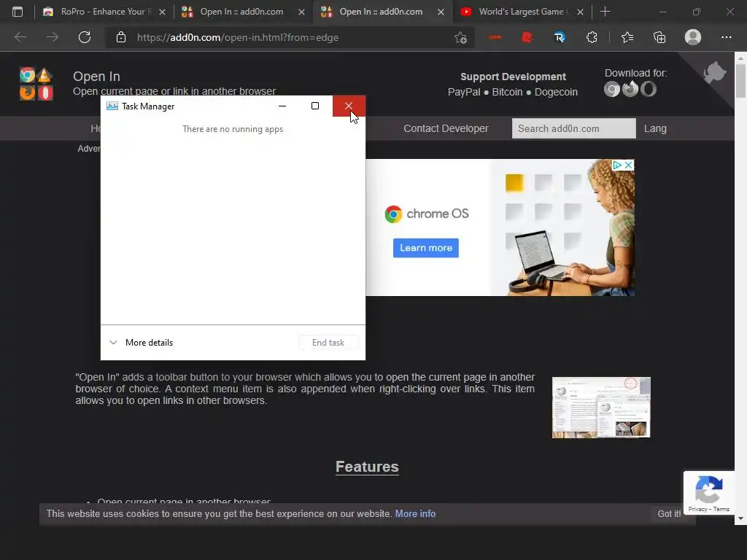Click the Open In page title
This screenshot has height=560, width=747.
click(x=96, y=76)
